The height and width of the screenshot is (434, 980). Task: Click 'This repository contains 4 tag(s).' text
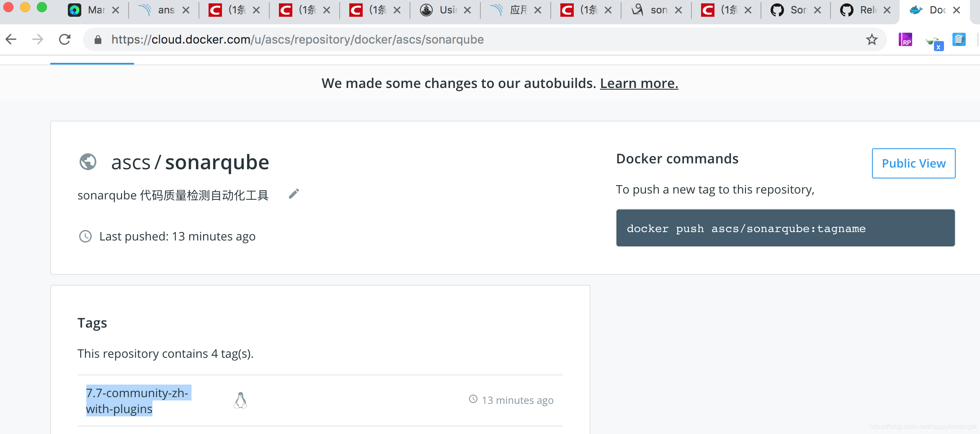coord(165,354)
